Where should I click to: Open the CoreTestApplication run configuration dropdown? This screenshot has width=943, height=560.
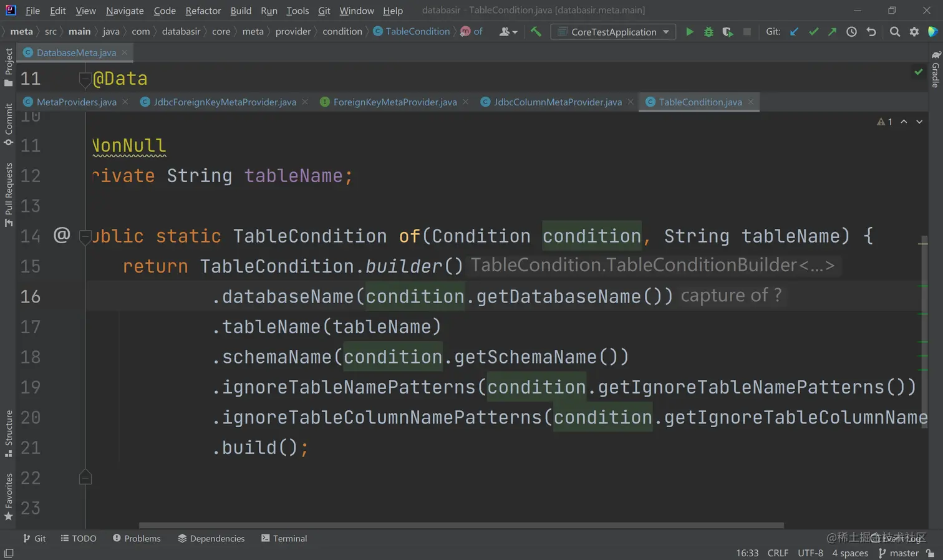(613, 32)
